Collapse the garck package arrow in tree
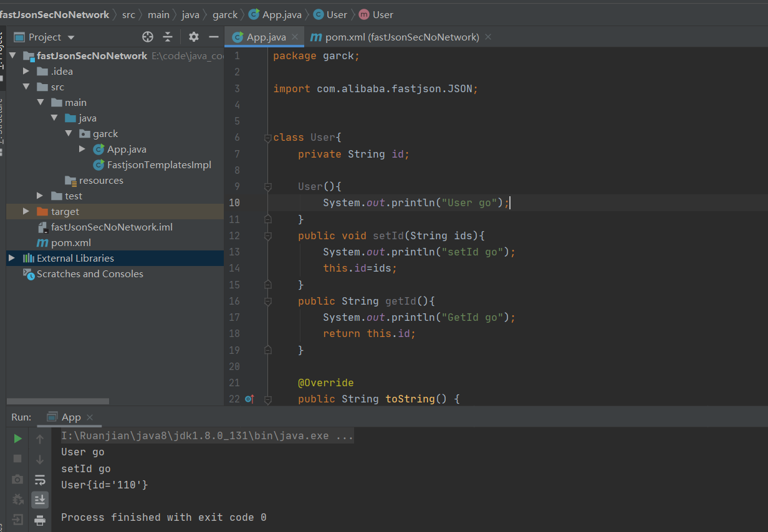The width and height of the screenshot is (768, 532). (x=69, y=134)
